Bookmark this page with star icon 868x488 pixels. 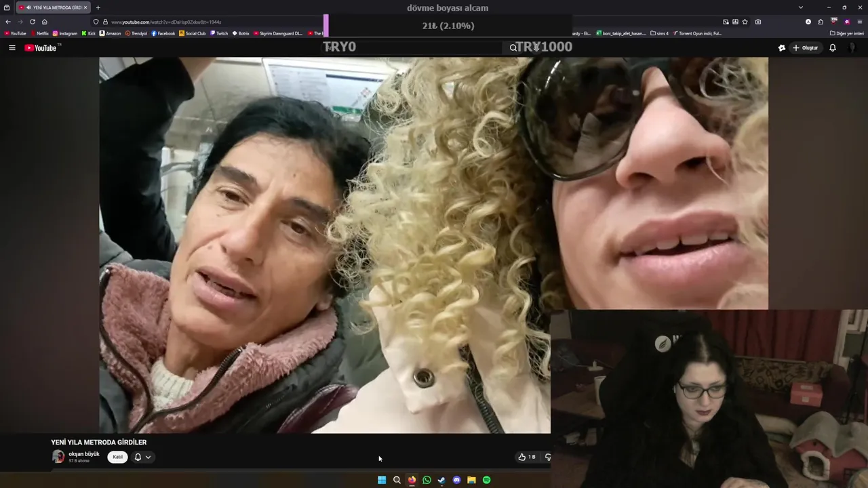tap(745, 22)
